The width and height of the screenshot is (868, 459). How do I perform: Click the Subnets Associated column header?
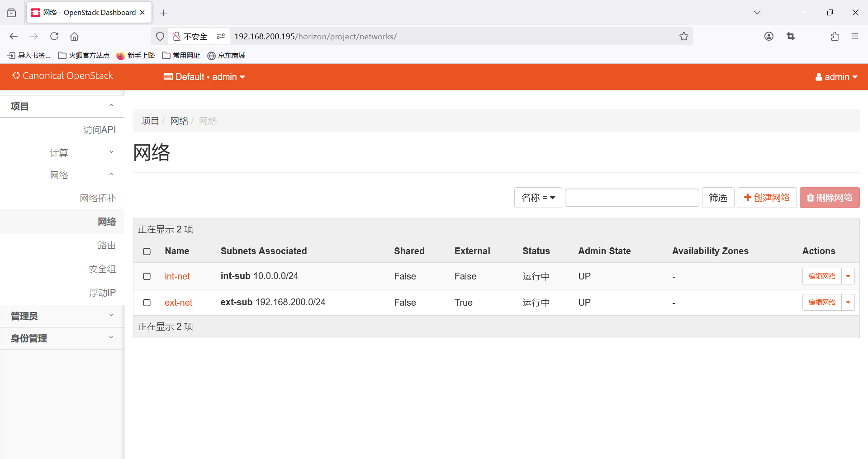click(x=264, y=251)
